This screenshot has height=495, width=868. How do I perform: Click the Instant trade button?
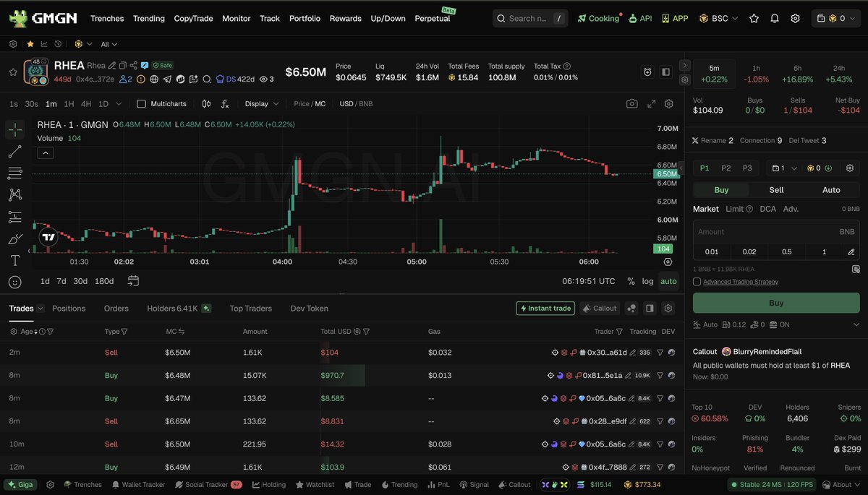coord(545,308)
